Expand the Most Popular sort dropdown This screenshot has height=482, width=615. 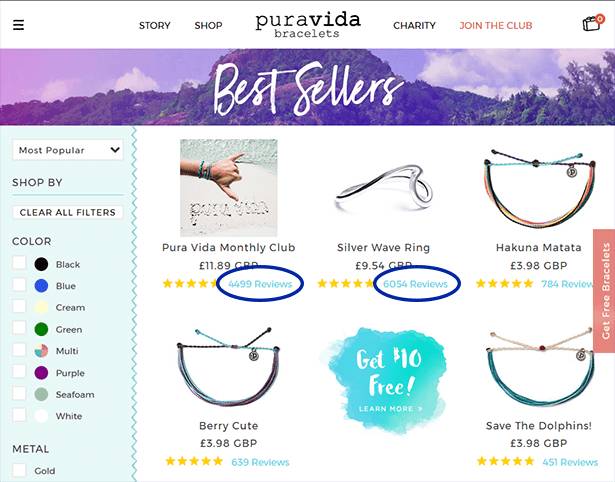(68, 150)
